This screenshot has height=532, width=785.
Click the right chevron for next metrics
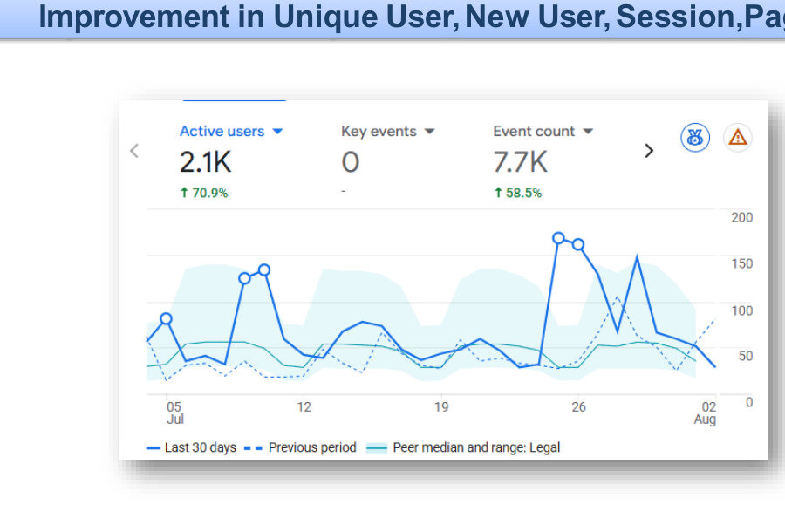pyautogui.click(x=649, y=151)
